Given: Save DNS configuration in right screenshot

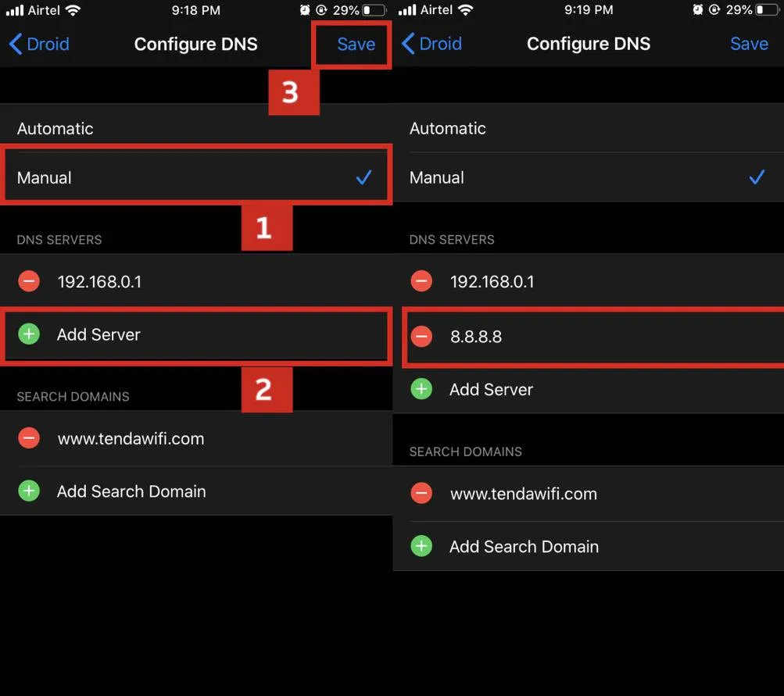Looking at the screenshot, I should click(x=749, y=44).
